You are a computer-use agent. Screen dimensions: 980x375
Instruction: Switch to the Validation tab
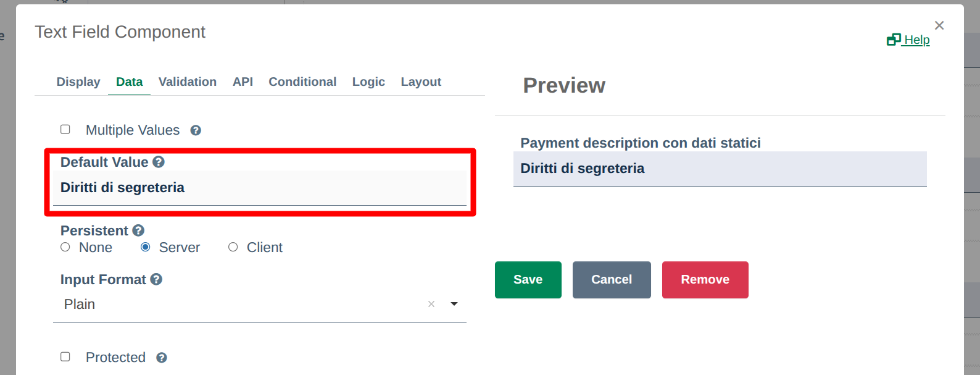pyautogui.click(x=188, y=82)
